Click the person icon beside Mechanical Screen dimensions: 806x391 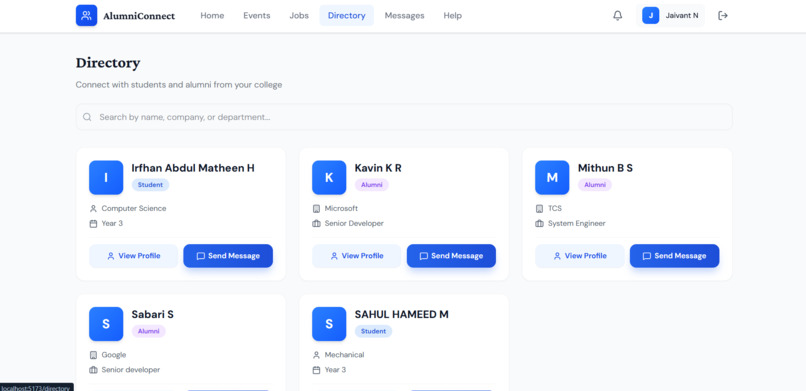[x=316, y=355]
